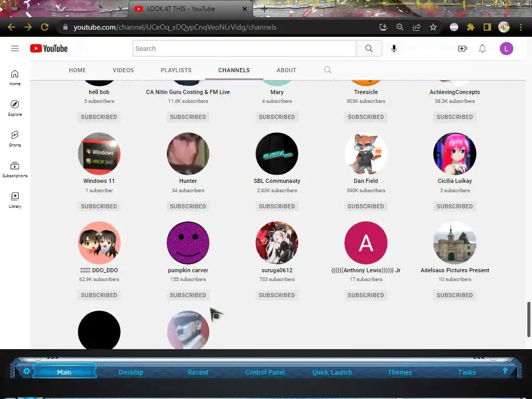Switch to the PLAYLISTS tab
Viewport: 532px width, 399px height.
[x=176, y=70]
